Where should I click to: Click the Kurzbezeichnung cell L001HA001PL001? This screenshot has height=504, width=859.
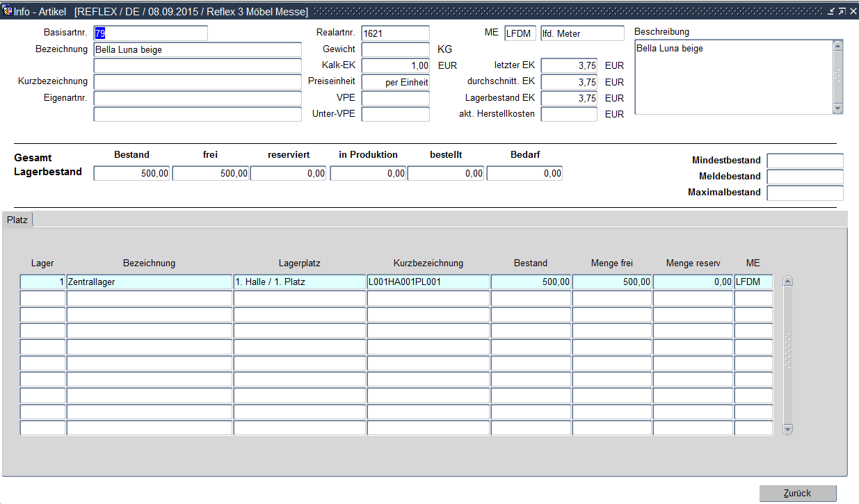point(428,282)
